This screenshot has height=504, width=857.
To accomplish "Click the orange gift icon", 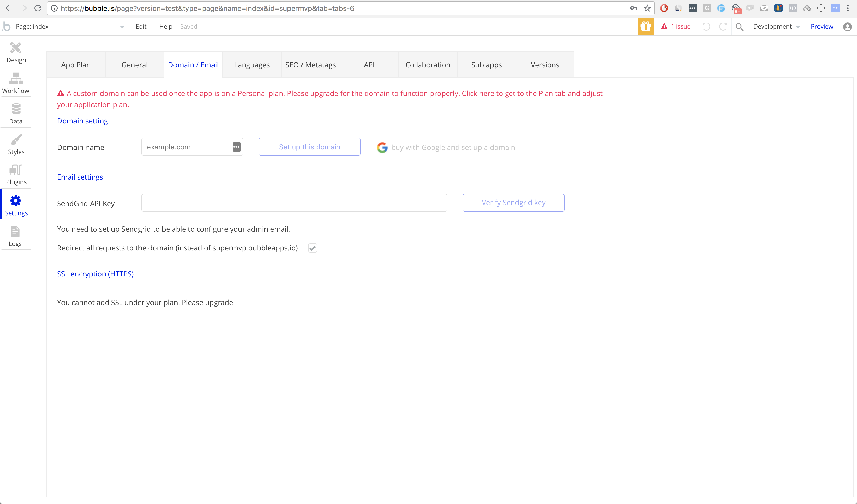I will coord(646,27).
